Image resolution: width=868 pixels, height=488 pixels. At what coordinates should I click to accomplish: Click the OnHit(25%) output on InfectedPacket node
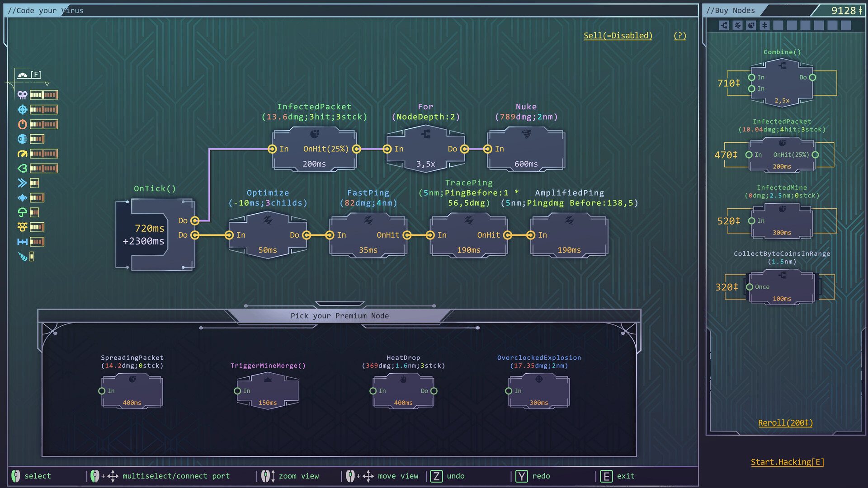click(357, 149)
